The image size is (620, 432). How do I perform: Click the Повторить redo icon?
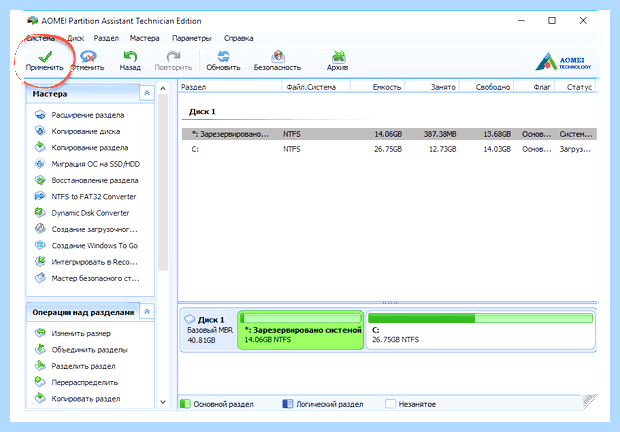pos(173,57)
